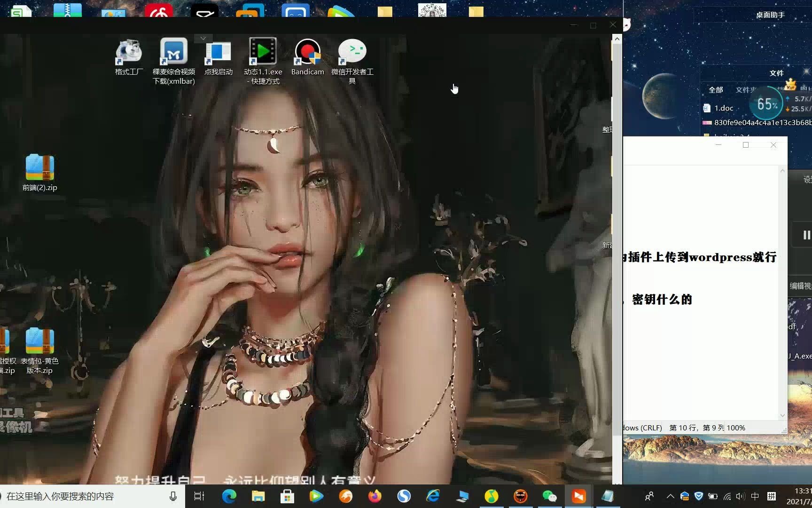Viewport: 812px width, 508px height.
Task: Click the white cat mascot icon
Action: tap(627, 24)
